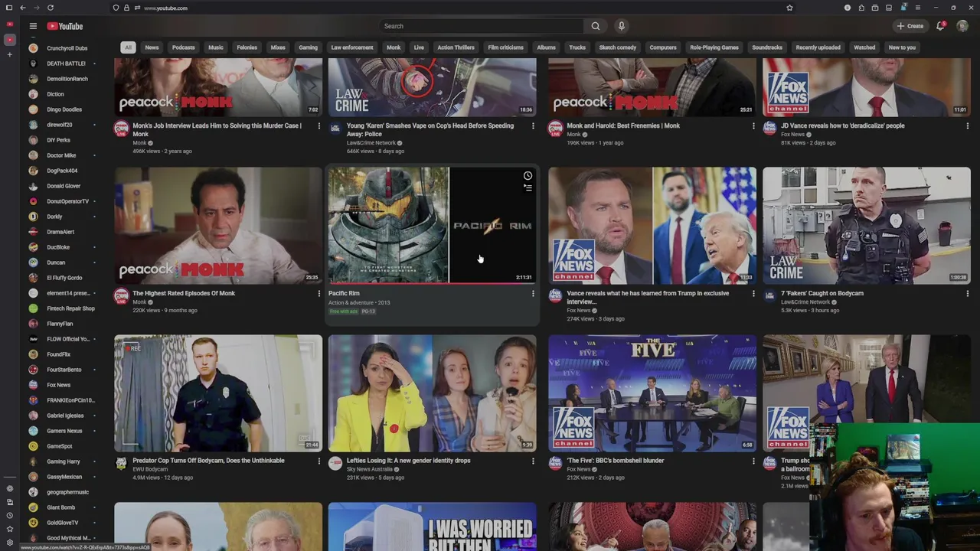Add Pacific Rim to Watch Later
The width and height of the screenshot is (980, 551).
click(x=528, y=176)
